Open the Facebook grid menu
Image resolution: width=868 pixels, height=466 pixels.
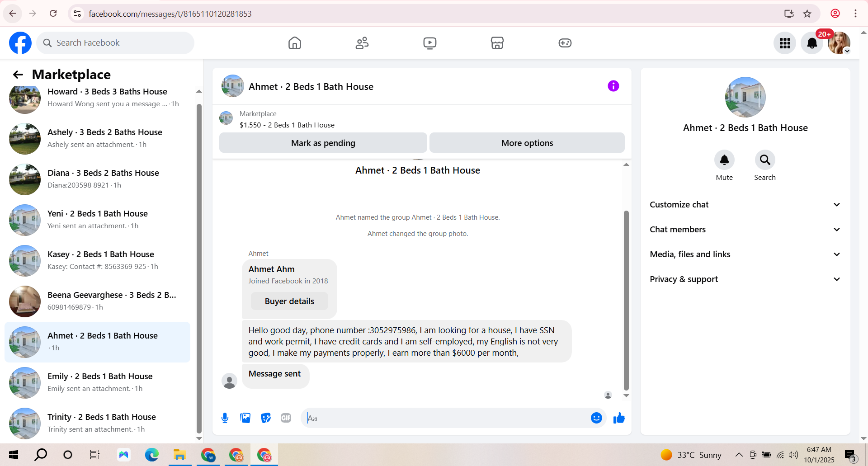(785, 43)
